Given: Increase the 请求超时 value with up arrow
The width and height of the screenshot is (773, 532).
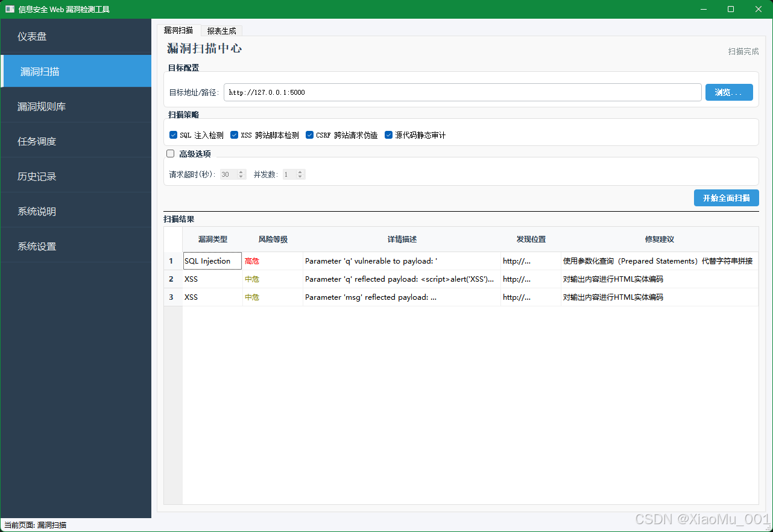Looking at the screenshot, I should pyautogui.click(x=241, y=172).
